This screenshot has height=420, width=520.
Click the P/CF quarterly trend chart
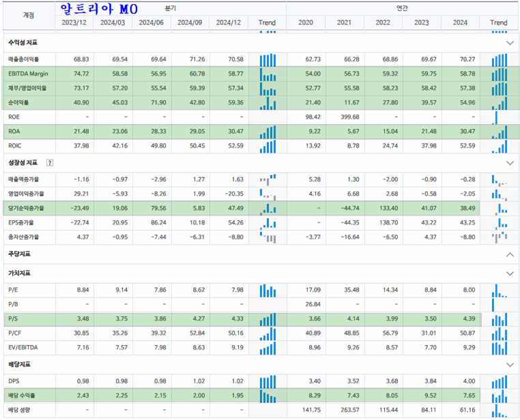click(268, 333)
